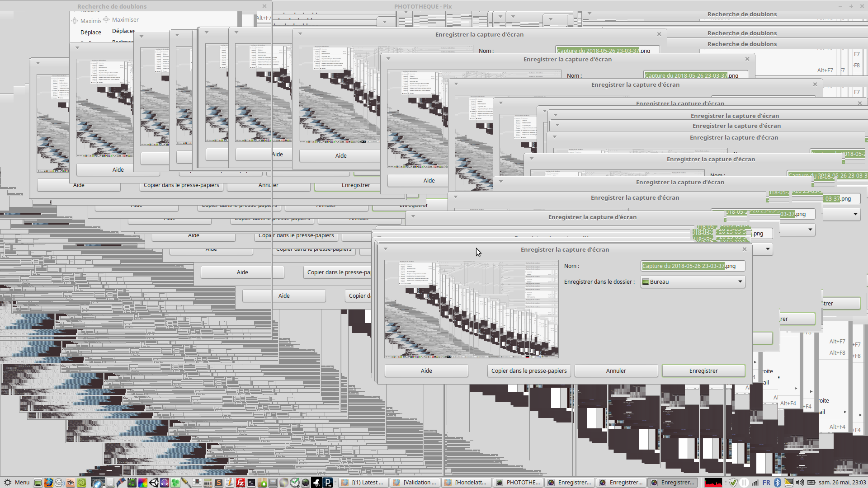Click the Enregistrer button in front dialog
Viewport: 868px width, 488px height.
(703, 371)
